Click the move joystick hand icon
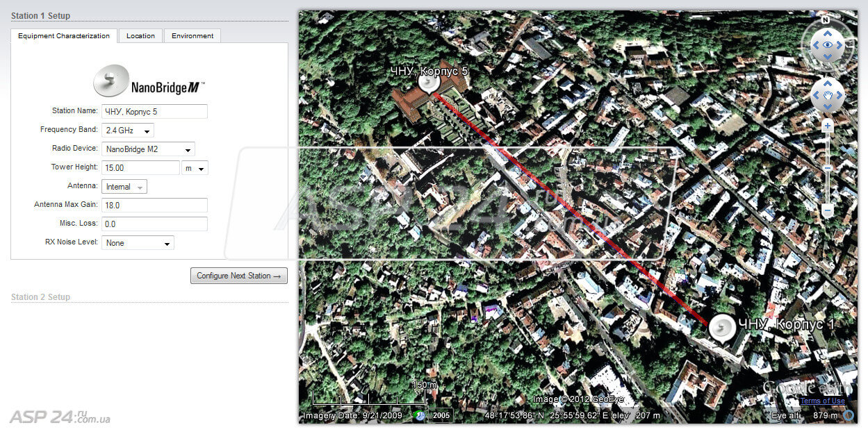Viewport: 868px width, 434px height. (827, 94)
